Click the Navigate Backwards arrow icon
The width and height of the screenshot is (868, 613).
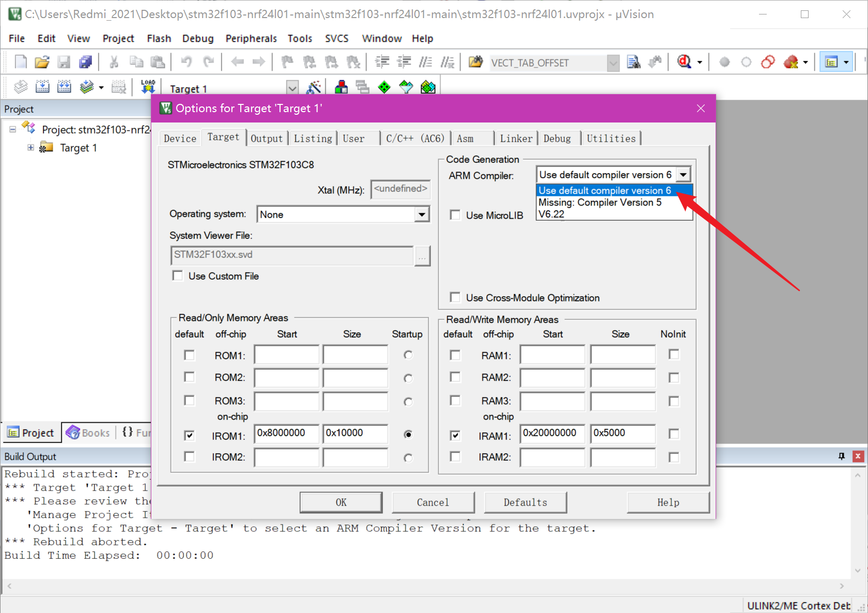click(x=237, y=62)
